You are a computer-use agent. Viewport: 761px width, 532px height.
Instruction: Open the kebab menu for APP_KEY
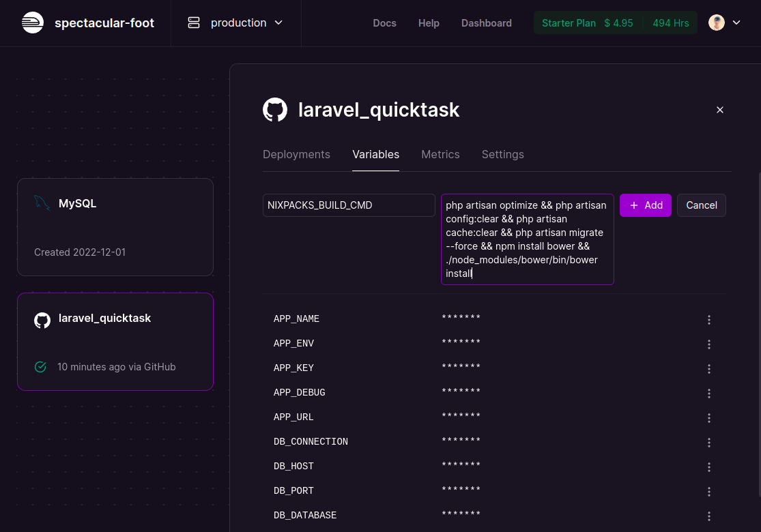coord(708,368)
